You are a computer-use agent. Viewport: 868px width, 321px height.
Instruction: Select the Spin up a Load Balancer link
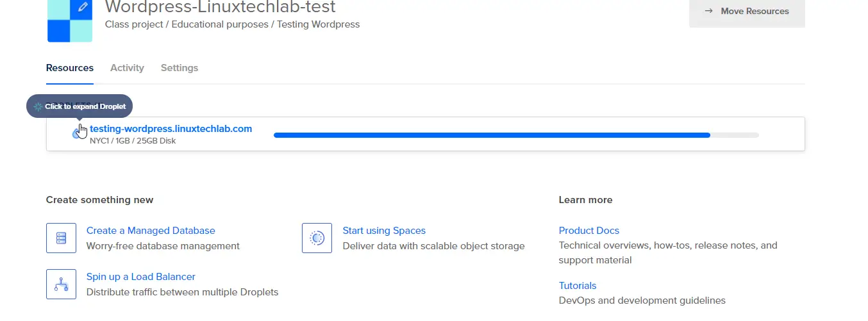point(141,277)
